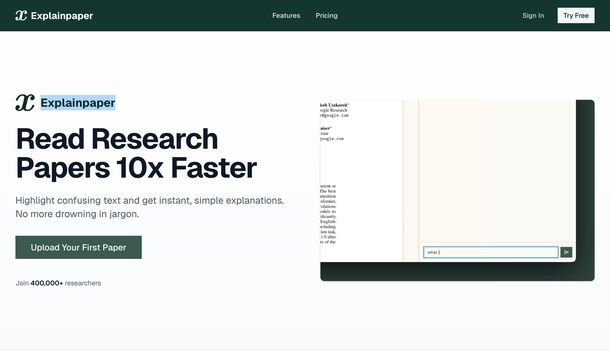
Task: Click Sign In link
Action: point(533,16)
